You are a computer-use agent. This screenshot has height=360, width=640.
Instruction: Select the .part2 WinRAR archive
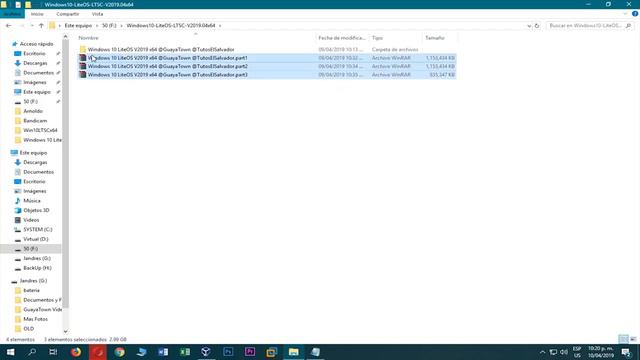point(267,66)
